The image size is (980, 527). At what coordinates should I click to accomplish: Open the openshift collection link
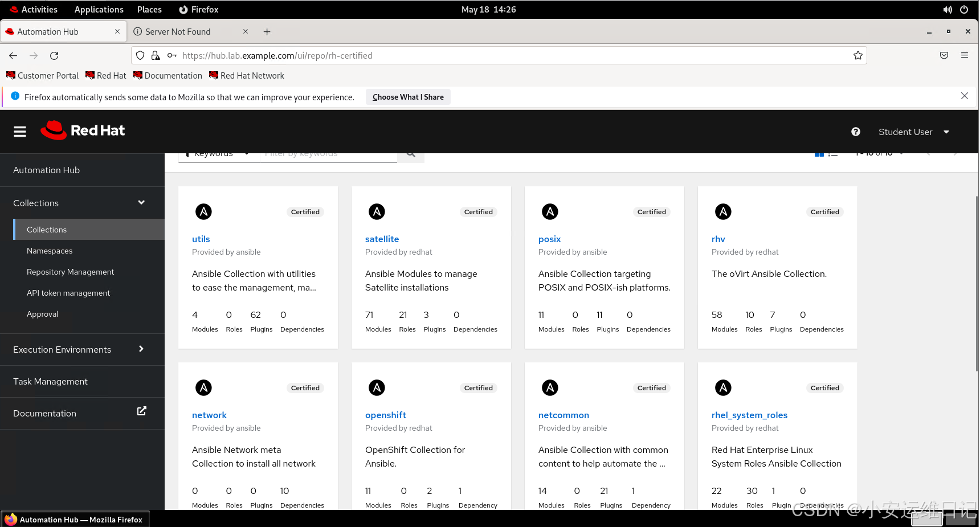coord(385,415)
